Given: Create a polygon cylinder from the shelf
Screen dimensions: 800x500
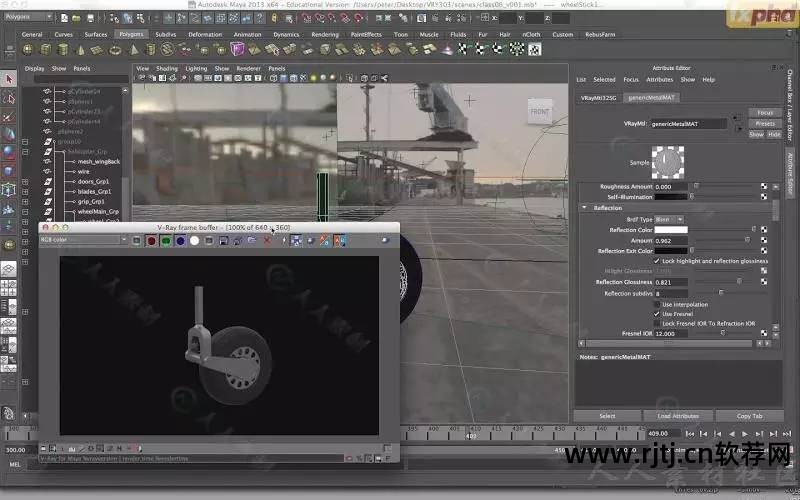Looking at the screenshot, I should point(63,49).
